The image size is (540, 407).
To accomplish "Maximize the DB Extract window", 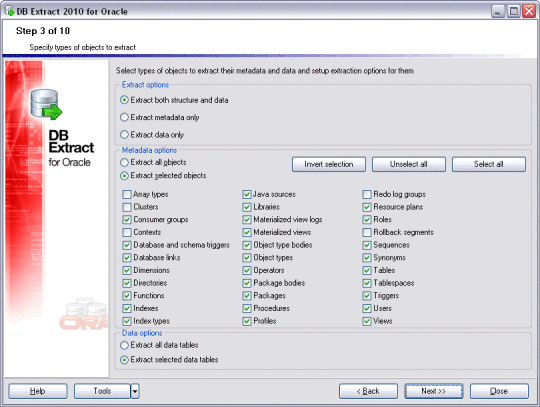I will pyautogui.click(x=513, y=11).
